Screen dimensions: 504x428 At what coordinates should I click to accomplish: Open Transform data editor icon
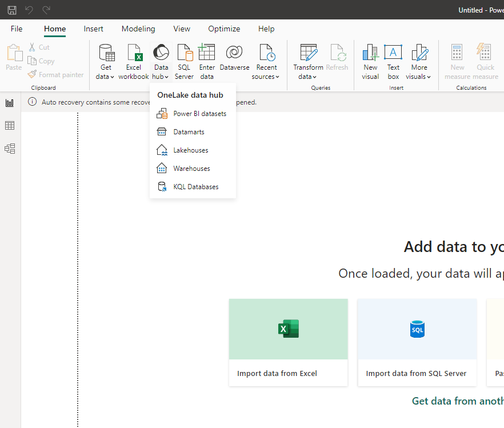(x=309, y=53)
